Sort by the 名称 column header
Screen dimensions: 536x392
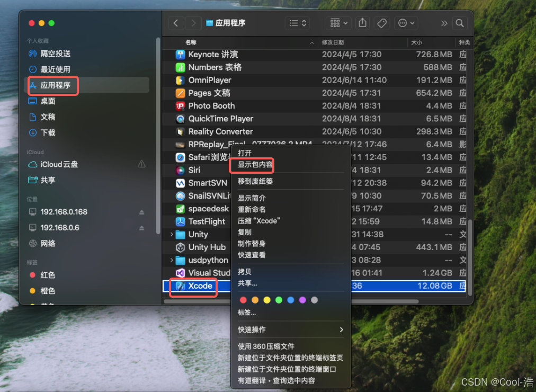point(191,42)
